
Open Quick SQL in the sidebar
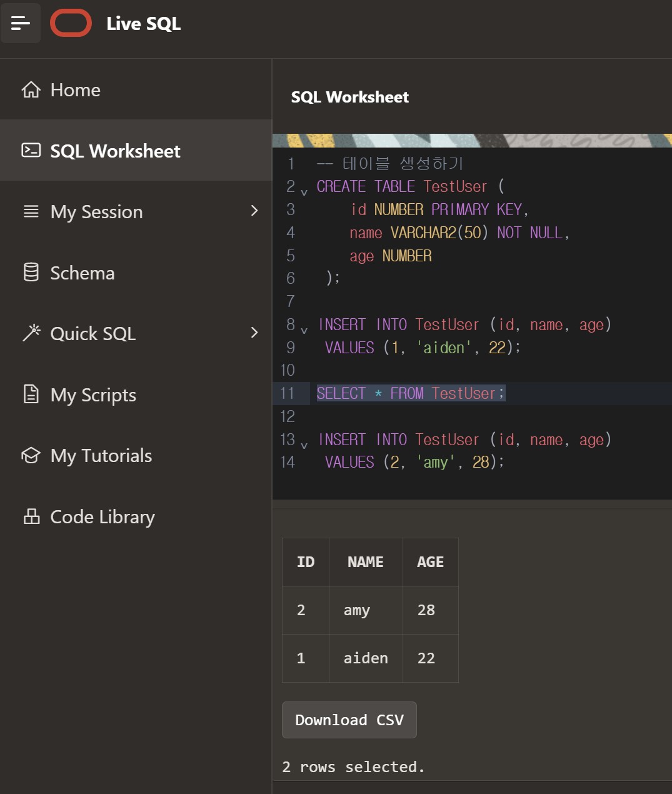pyautogui.click(x=136, y=333)
